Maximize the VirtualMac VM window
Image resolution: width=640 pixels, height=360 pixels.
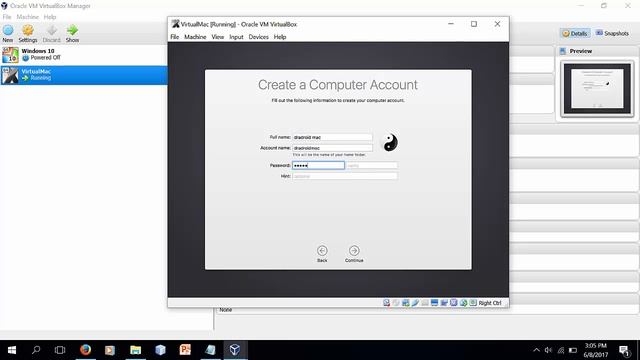(x=474, y=24)
